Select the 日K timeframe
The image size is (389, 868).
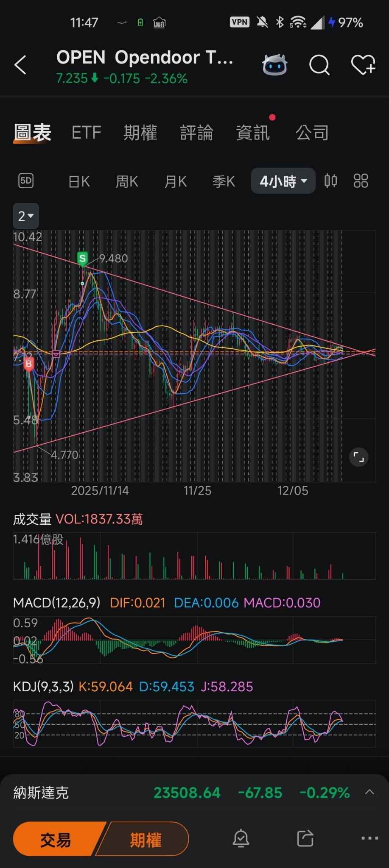(x=79, y=181)
